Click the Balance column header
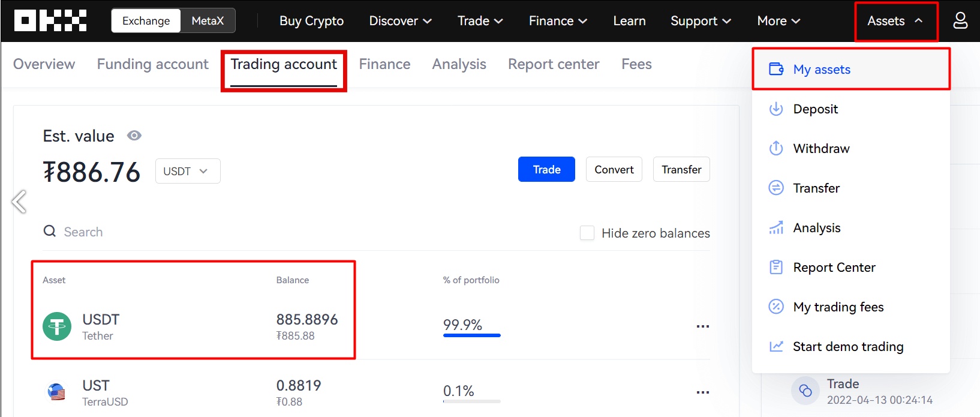 [x=293, y=280]
